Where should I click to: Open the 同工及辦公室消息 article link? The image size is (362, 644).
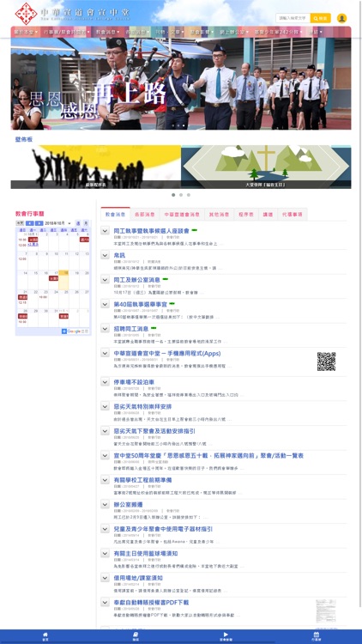(x=136, y=280)
